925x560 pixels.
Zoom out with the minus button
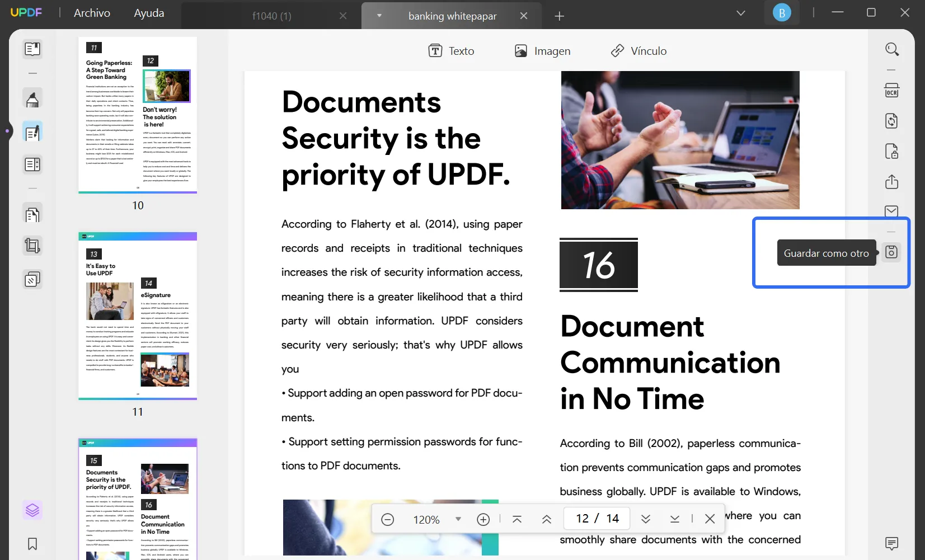(387, 520)
